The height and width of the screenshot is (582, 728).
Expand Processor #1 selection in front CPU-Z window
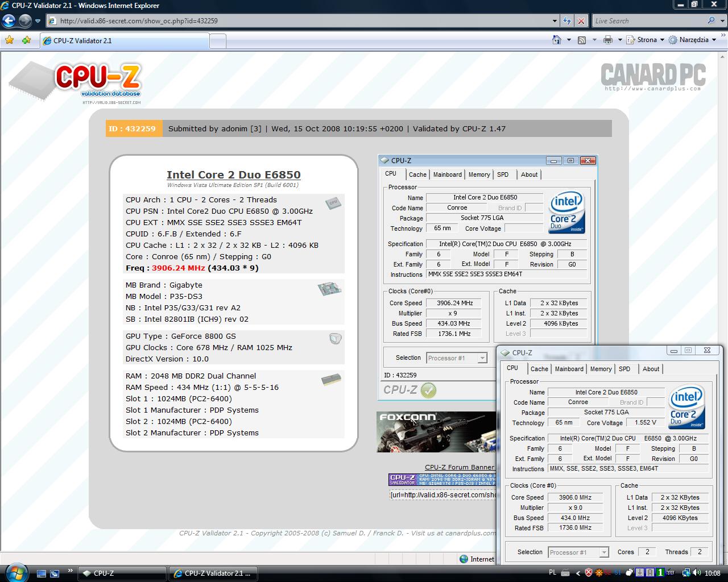click(604, 552)
